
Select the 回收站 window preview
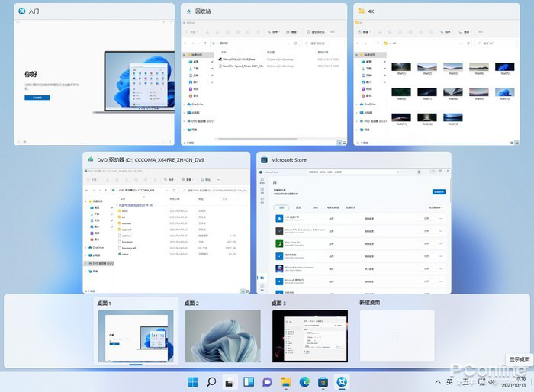(x=264, y=80)
